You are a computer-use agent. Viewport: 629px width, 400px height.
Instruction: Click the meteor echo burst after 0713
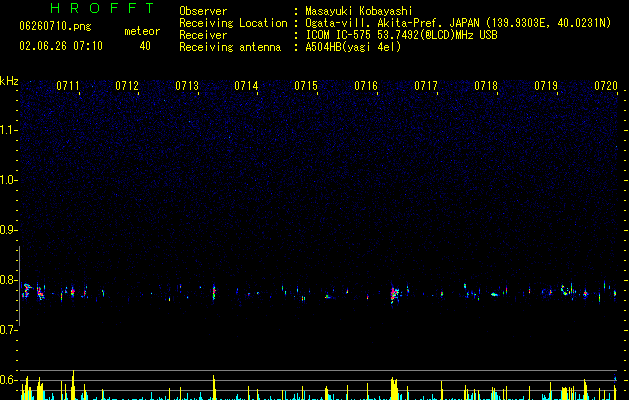point(214,291)
